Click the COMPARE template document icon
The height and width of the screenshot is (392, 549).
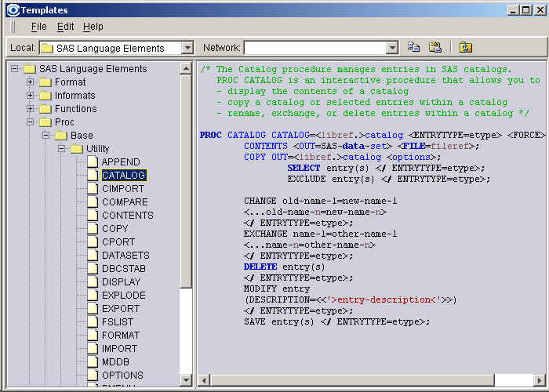(x=93, y=201)
